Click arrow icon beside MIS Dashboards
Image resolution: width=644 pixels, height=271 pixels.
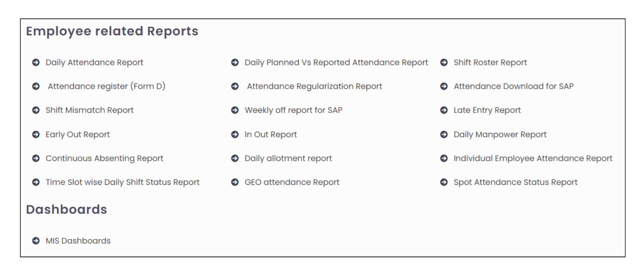point(36,241)
